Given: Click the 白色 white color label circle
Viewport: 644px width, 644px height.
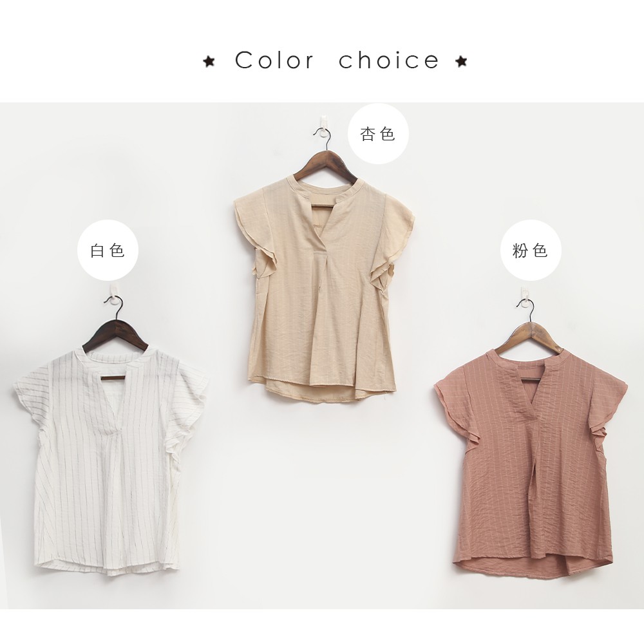Looking at the screenshot, I should pyautogui.click(x=108, y=250).
